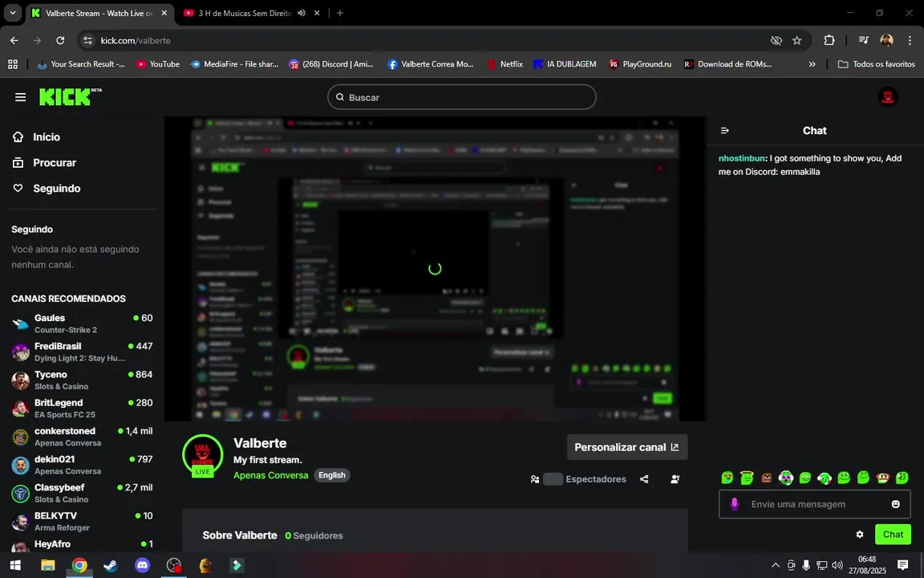Open dekin021 recommended channel
Viewport: 924px width, 578px height.
tap(82, 465)
